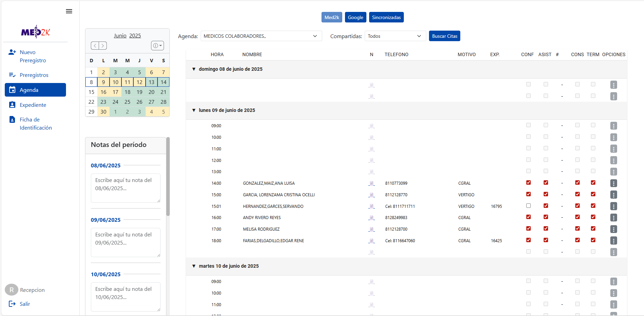Open options menu for 18:00 FARIAS appointment
644x316 pixels.
(613, 241)
